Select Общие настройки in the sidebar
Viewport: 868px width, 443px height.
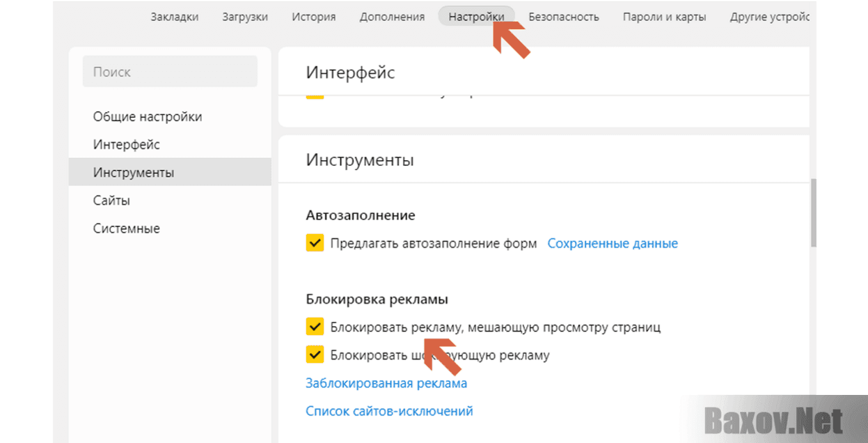[x=148, y=116]
